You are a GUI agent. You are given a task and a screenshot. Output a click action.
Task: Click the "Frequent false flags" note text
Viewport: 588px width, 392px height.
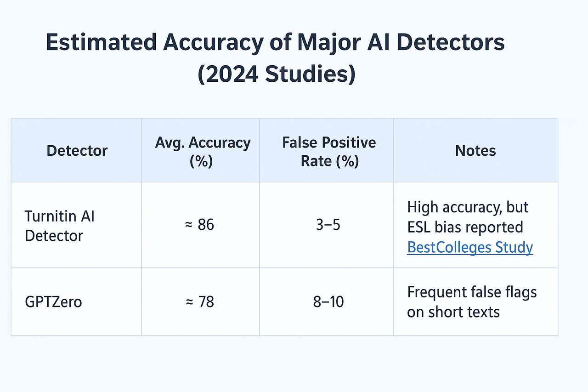(x=472, y=292)
